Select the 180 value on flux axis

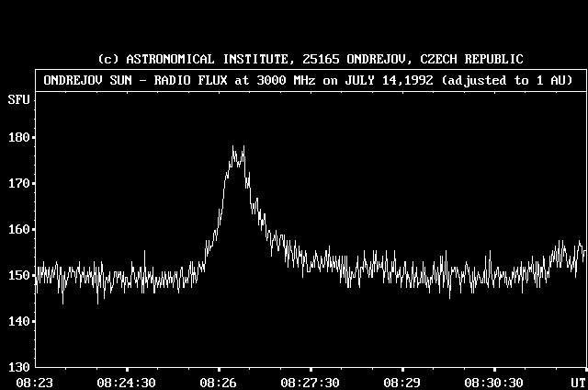[18, 138]
